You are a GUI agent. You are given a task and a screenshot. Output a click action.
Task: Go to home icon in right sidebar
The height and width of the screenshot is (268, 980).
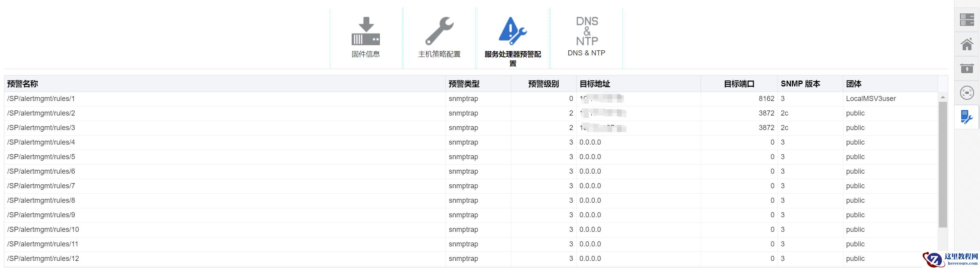coord(967,44)
